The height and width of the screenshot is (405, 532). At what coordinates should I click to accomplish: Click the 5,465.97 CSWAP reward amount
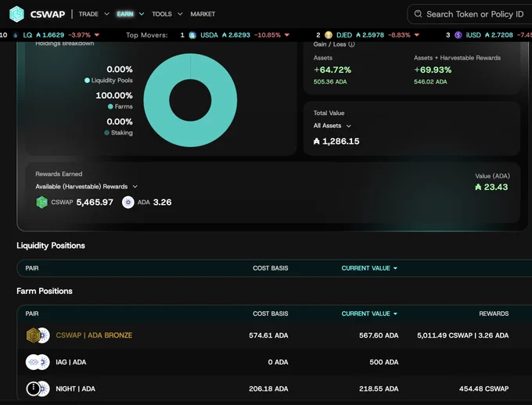coord(95,202)
